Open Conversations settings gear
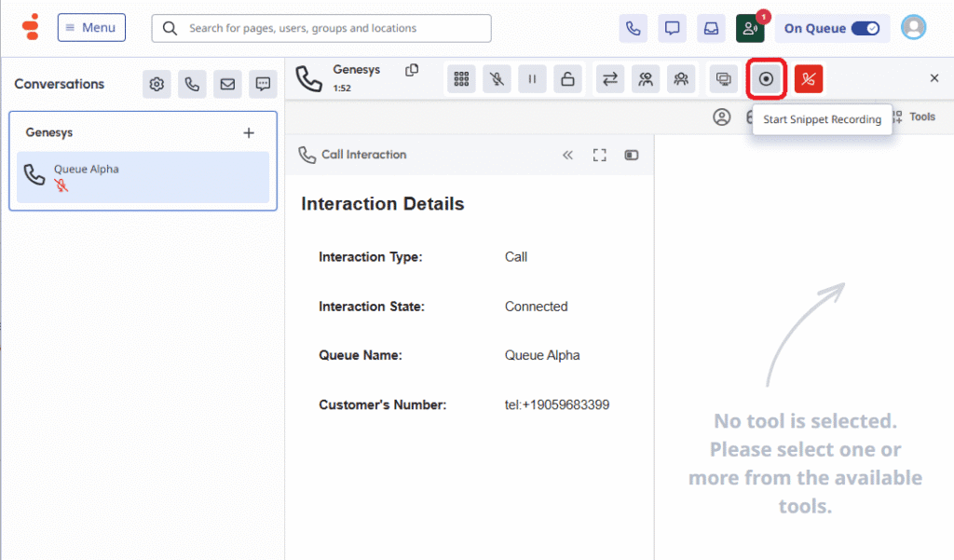Image resolution: width=954 pixels, height=560 pixels. click(x=157, y=85)
